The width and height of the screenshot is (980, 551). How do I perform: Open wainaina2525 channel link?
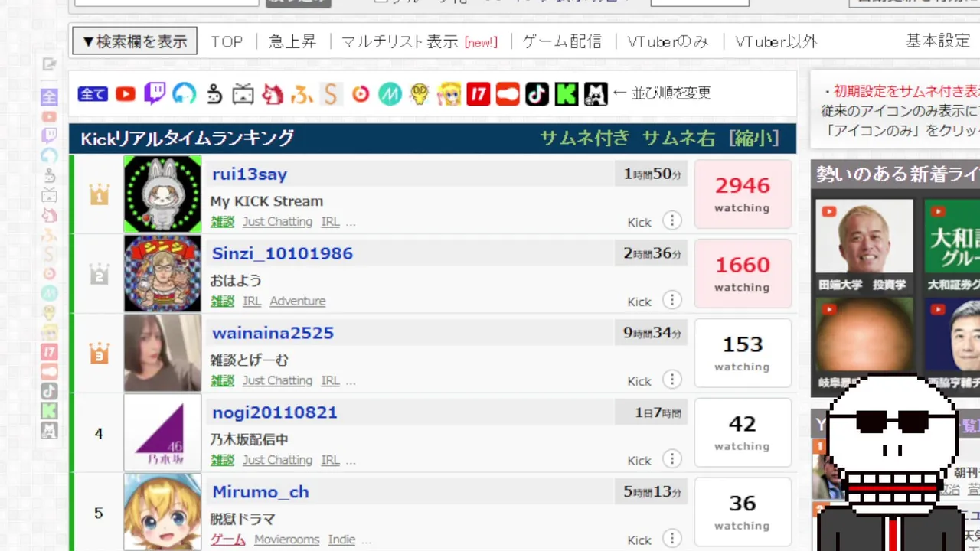(273, 333)
